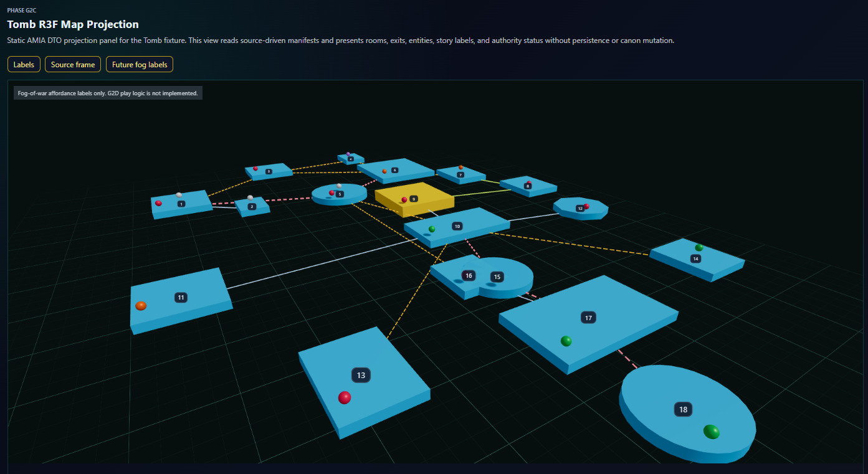Select the red entity sphere in room 1
This screenshot has width=868, height=474.
158,203
